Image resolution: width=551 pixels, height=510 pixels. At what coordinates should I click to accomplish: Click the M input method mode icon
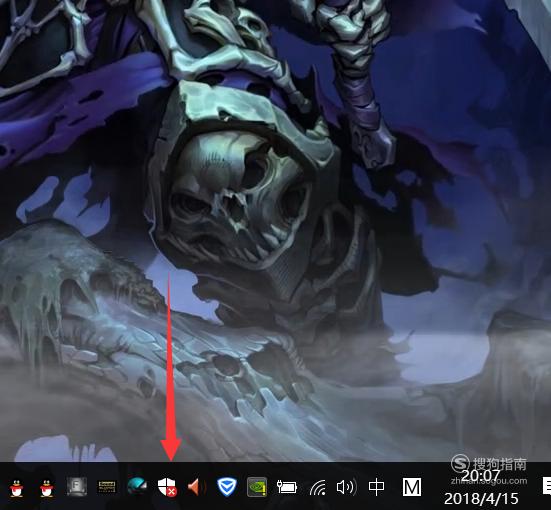pos(411,487)
